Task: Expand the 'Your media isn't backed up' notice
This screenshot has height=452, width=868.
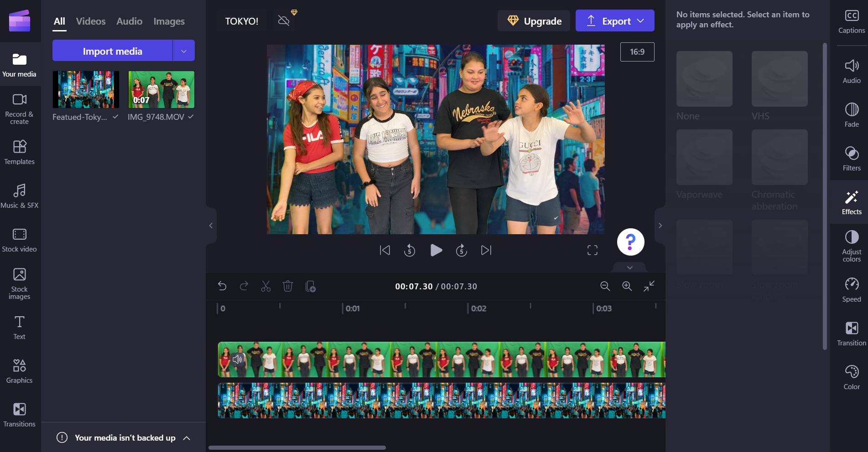Action: click(187, 438)
